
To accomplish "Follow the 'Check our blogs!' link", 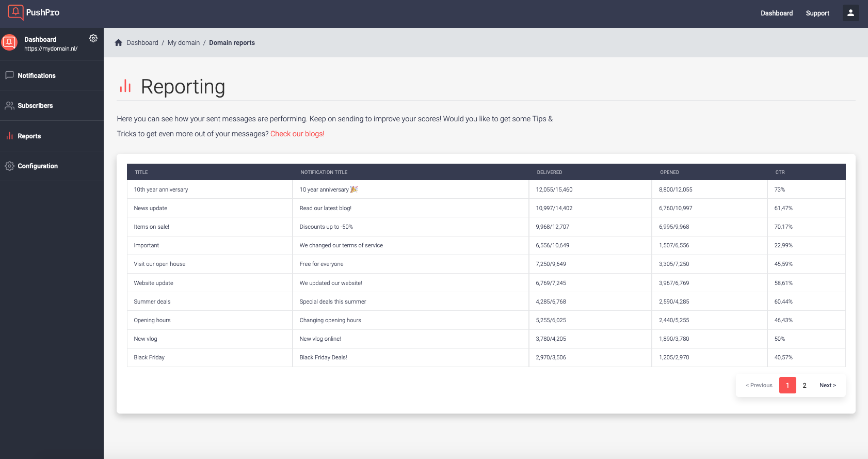I will pyautogui.click(x=297, y=134).
